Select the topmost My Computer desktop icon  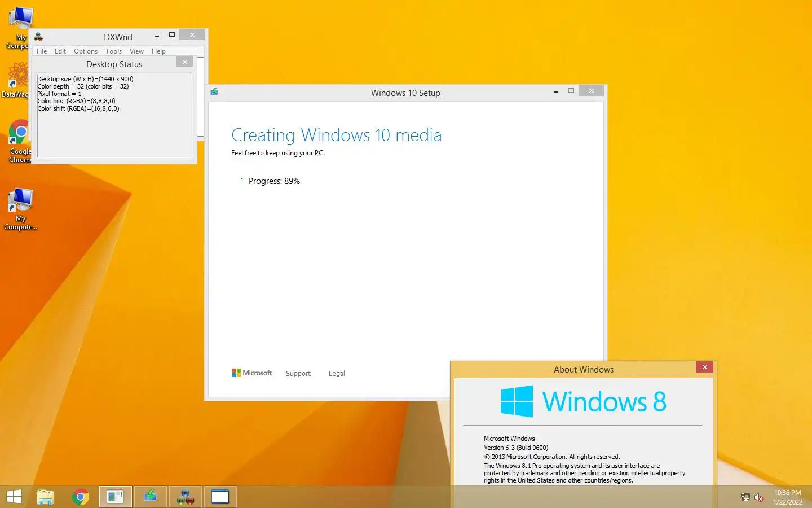tap(19, 28)
